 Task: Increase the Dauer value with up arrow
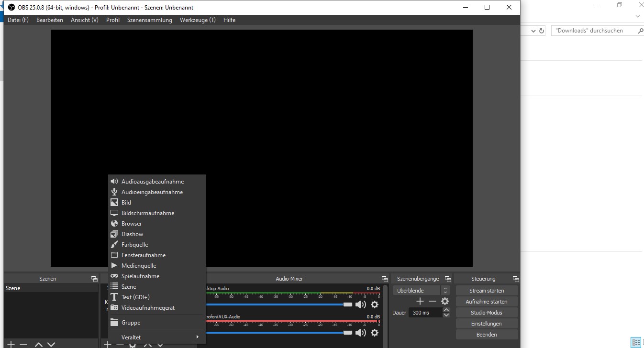coord(446,310)
